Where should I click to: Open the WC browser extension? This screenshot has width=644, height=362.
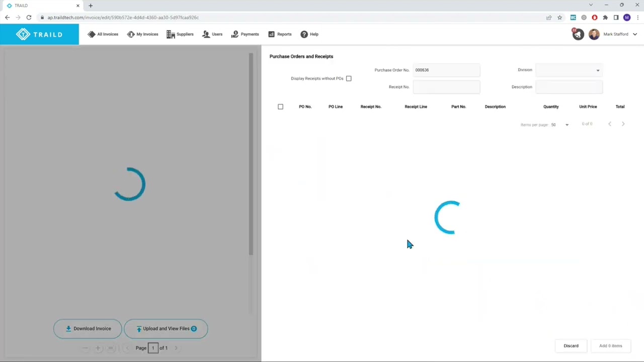[573, 18]
